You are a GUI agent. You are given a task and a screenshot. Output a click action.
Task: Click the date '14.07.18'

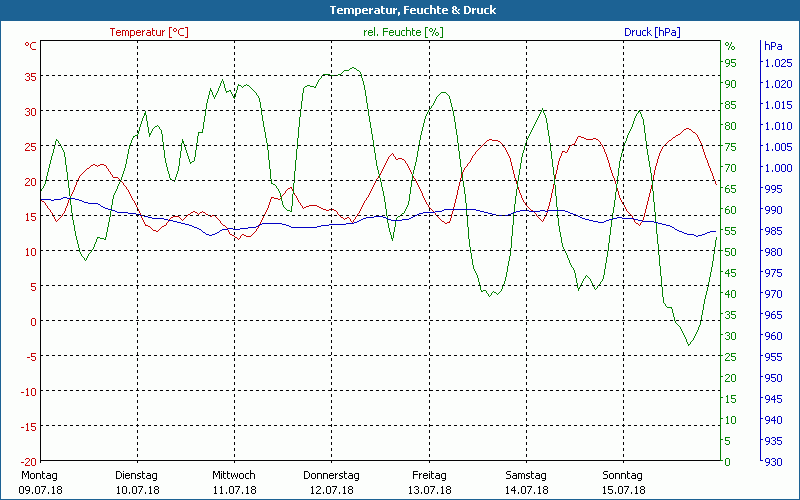tap(527, 490)
